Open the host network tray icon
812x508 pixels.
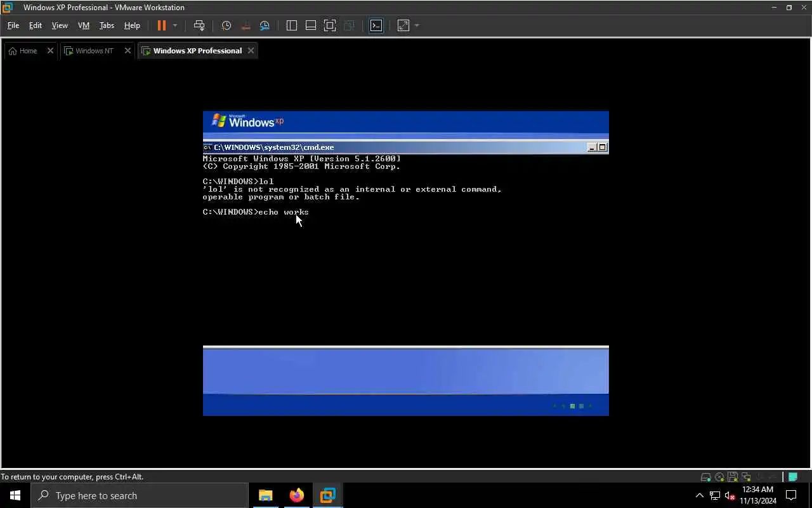[x=715, y=495]
